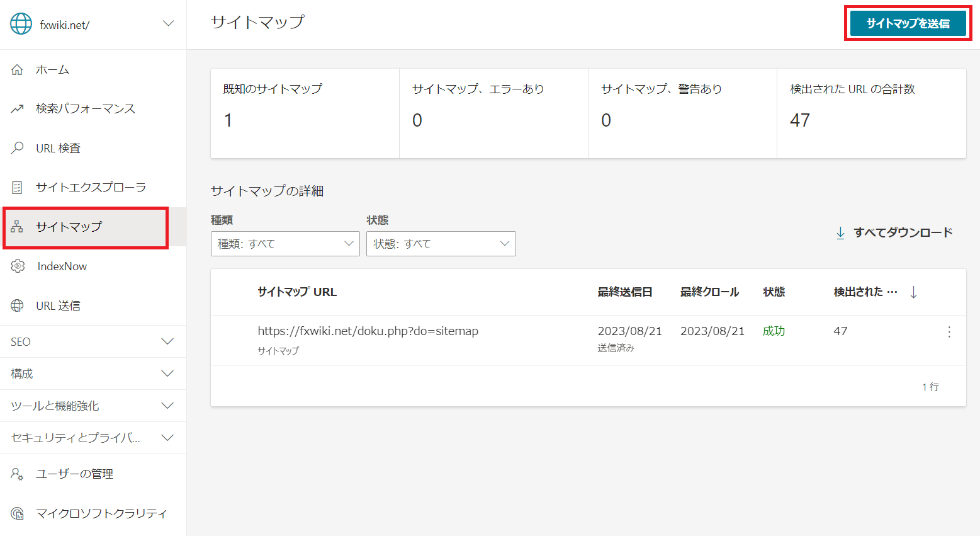Click the サイトマップを送信 button
The width and height of the screenshot is (980, 536).
[x=908, y=23]
